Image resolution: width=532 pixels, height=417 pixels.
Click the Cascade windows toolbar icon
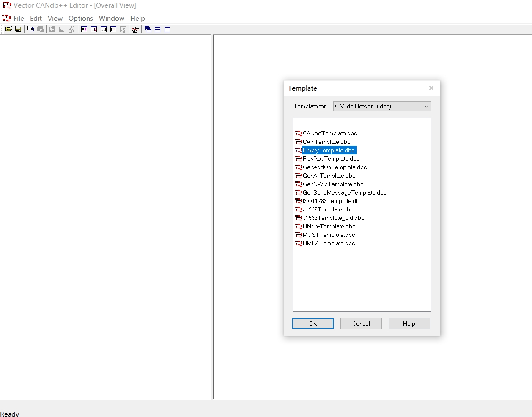click(x=148, y=29)
